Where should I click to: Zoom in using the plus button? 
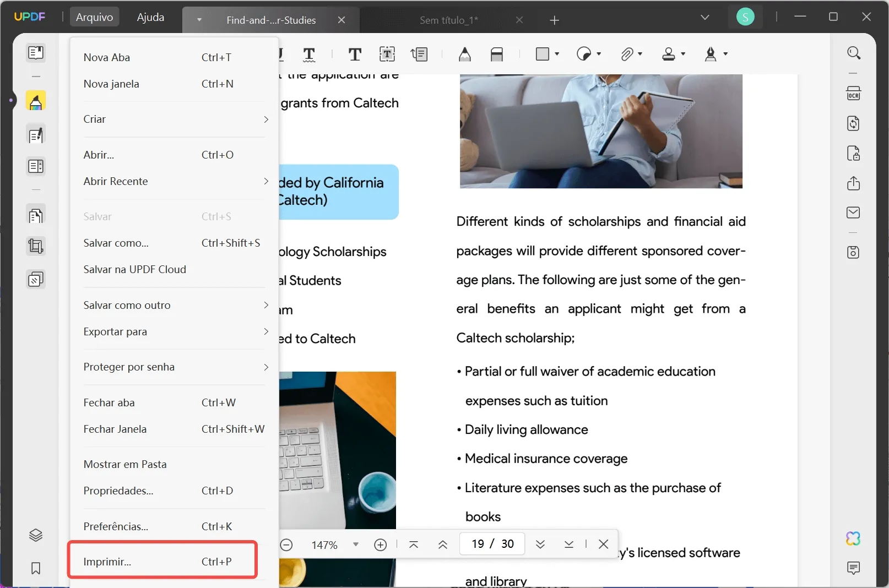(380, 545)
